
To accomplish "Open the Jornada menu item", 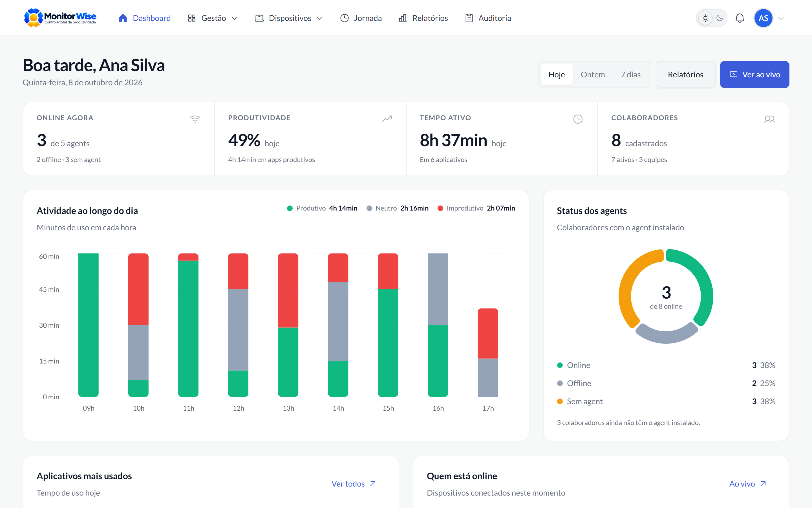I will click(x=361, y=18).
